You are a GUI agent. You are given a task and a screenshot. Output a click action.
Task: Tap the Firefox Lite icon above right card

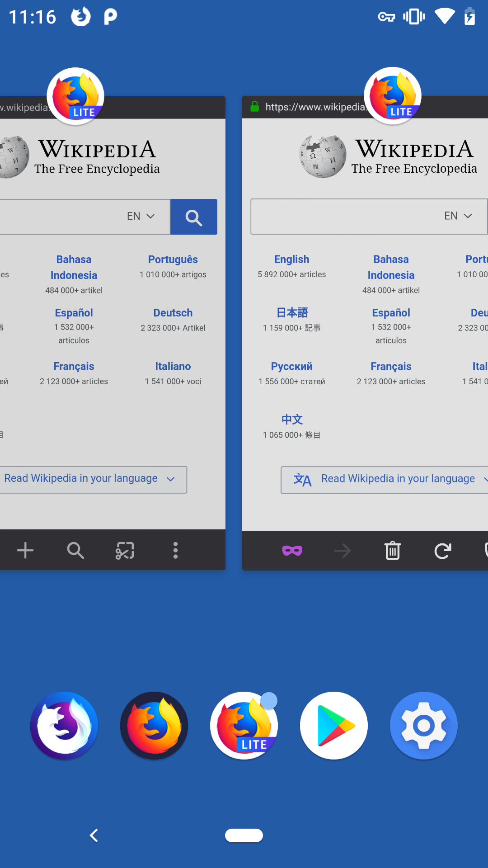point(393,96)
